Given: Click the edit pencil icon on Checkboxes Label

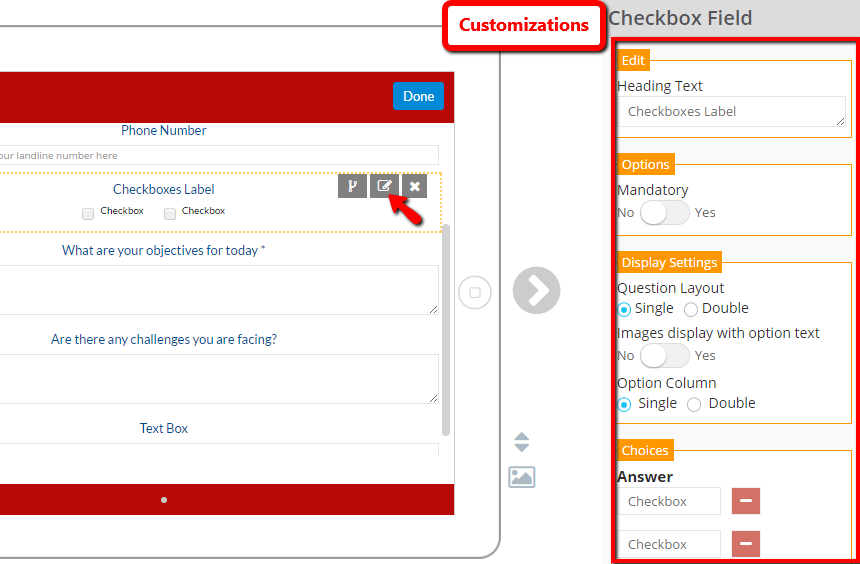Looking at the screenshot, I should coord(384,187).
